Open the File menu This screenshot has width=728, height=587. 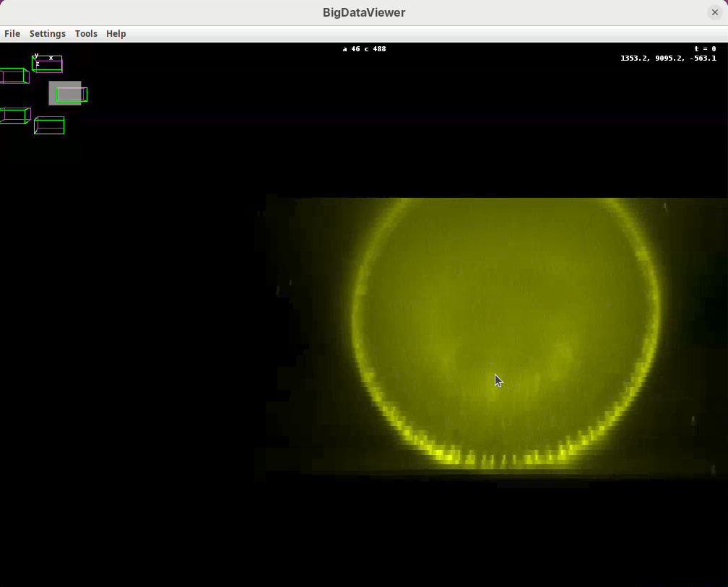coord(12,34)
